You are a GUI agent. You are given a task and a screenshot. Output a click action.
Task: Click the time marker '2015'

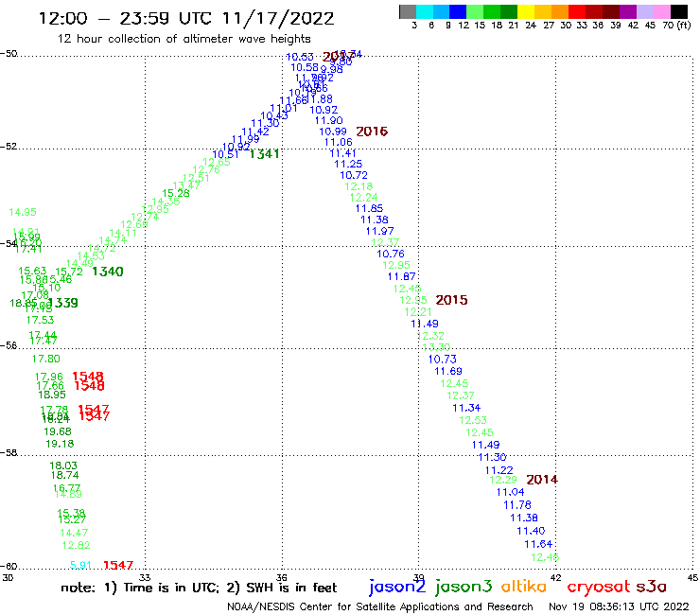(x=451, y=300)
